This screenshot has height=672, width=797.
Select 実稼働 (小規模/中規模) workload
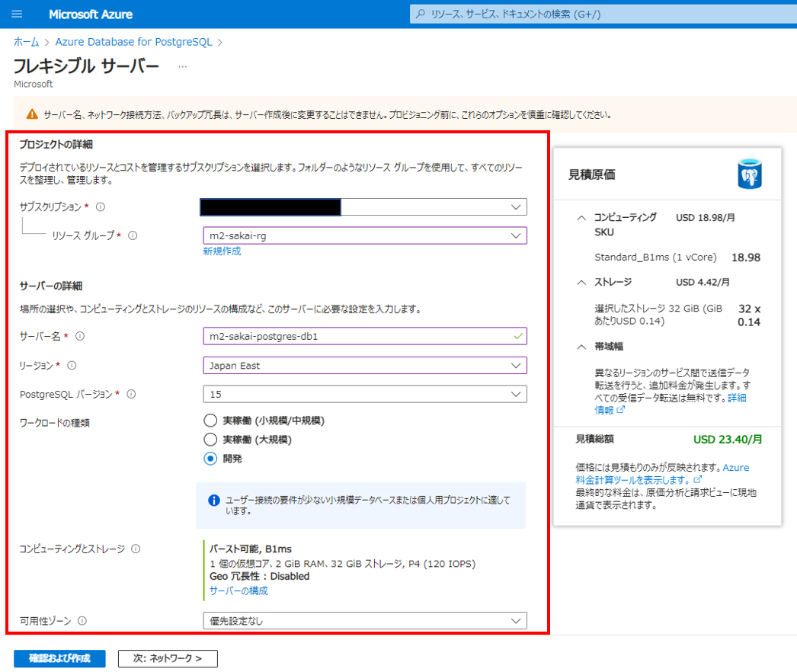[x=210, y=421]
